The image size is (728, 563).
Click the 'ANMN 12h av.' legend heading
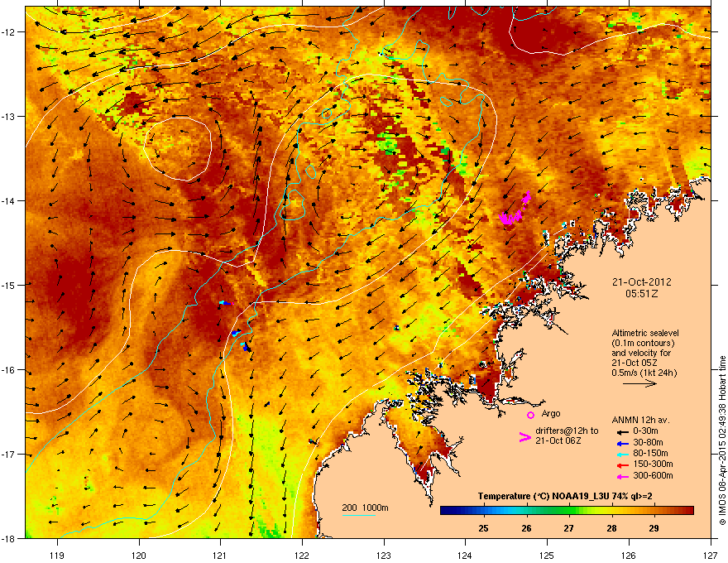pyautogui.click(x=641, y=420)
